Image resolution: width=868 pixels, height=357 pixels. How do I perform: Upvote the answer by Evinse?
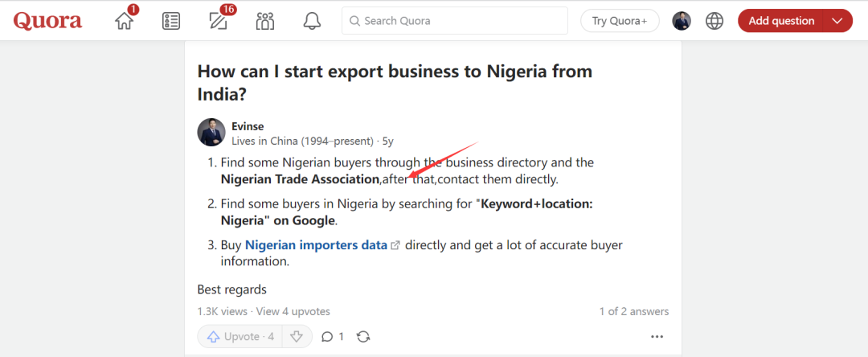pyautogui.click(x=240, y=337)
